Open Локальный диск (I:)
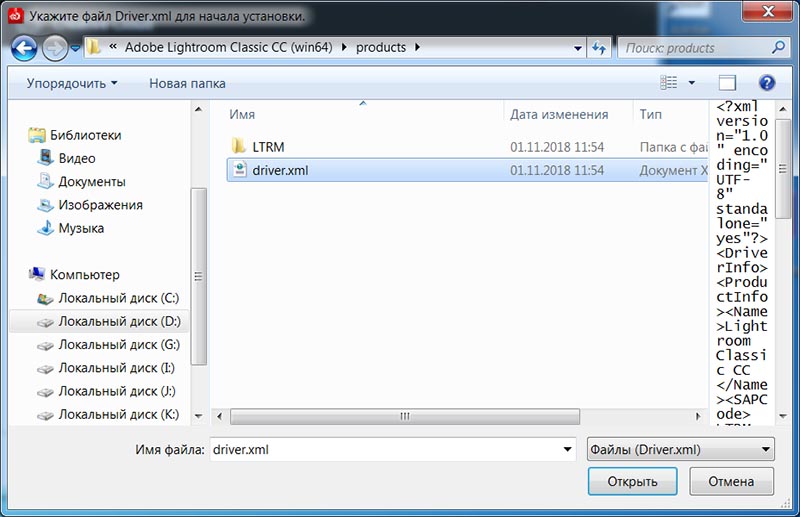The height and width of the screenshot is (517, 800). click(117, 367)
